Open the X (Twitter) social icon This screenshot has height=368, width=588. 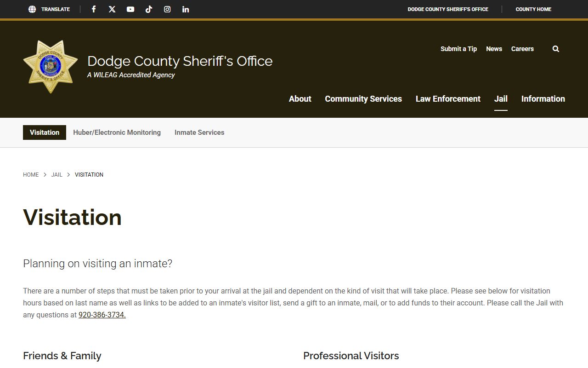click(112, 9)
